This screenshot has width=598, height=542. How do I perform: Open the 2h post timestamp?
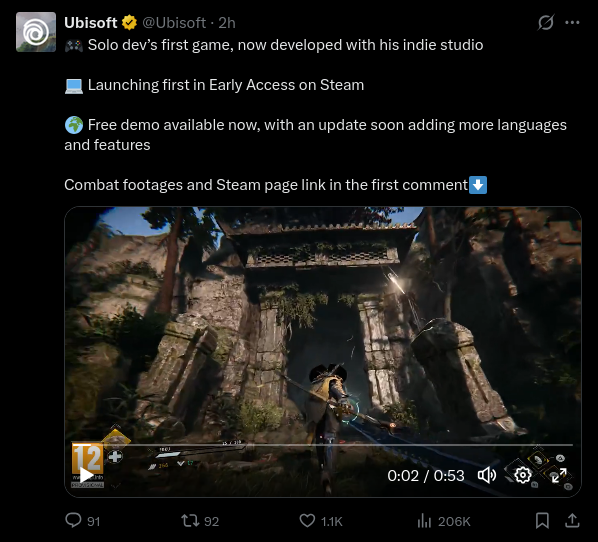pyautogui.click(x=227, y=23)
